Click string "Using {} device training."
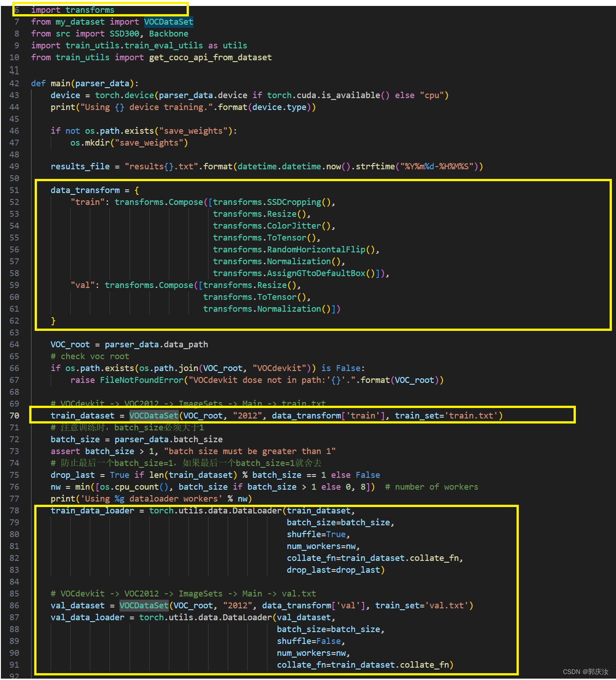Image resolution: width=616 pixels, height=680 pixels. click(146, 107)
